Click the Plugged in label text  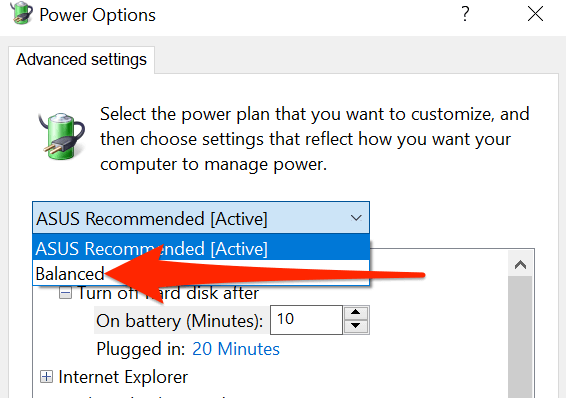point(141,349)
